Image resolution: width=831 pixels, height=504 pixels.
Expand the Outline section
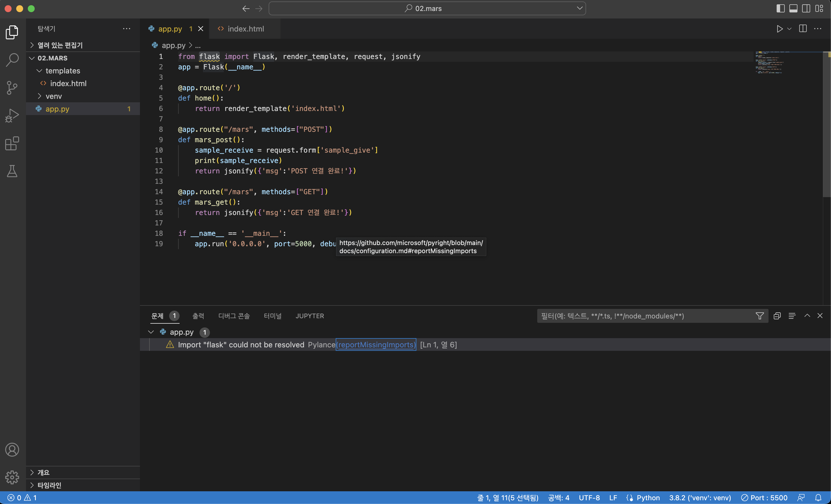click(x=83, y=472)
